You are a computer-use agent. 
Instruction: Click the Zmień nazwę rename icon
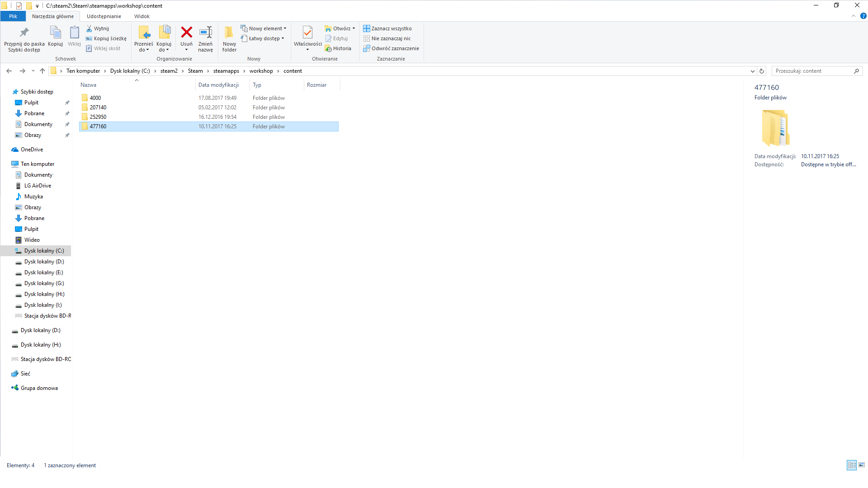[x=205, y=33]
